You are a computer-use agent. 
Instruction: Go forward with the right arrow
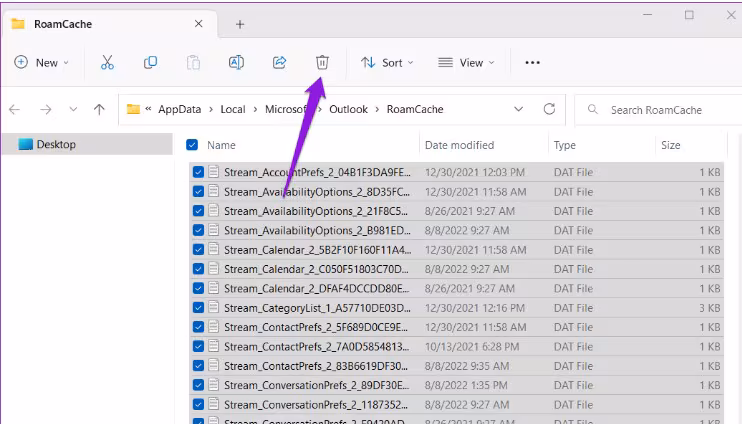click(45, 110)
